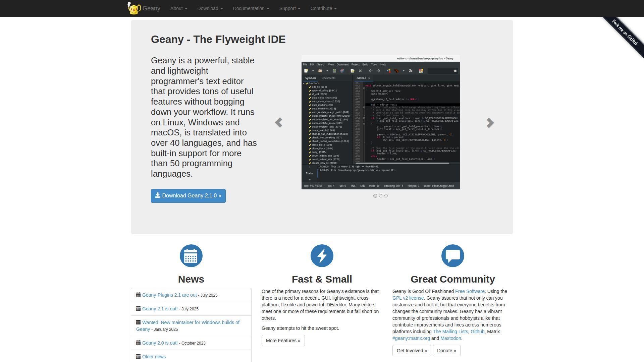Open the Support menu in navbar
The height and width of the screenshot is (362, 644).
click(290, 8)
